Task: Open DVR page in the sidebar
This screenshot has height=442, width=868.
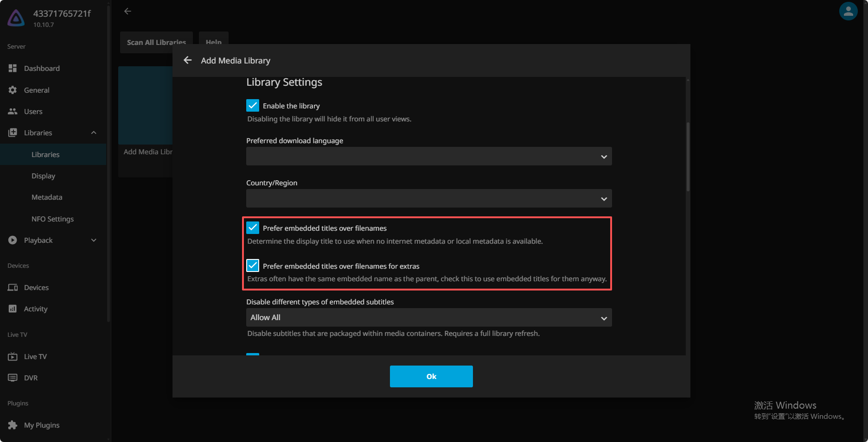Action: tap(53, 378)
